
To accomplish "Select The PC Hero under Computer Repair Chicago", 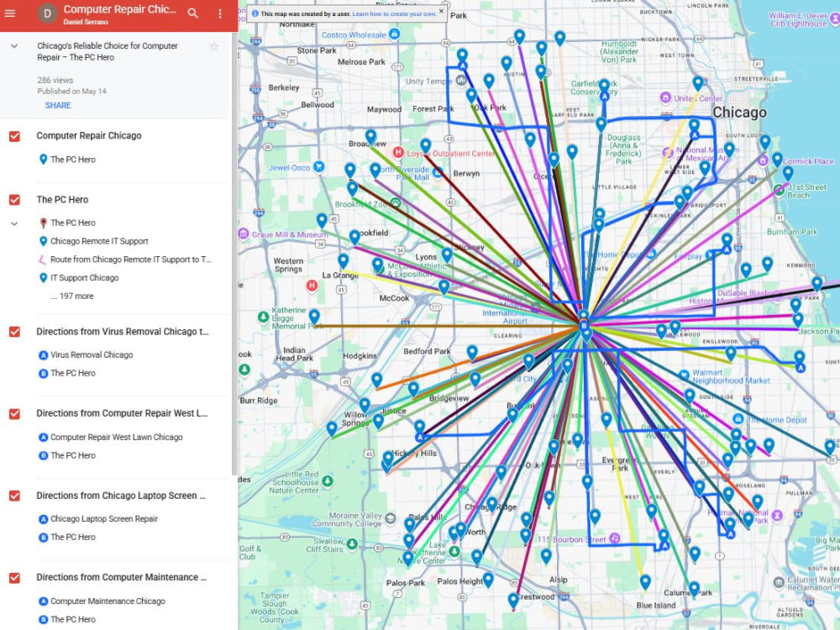I will coord(73,160).
